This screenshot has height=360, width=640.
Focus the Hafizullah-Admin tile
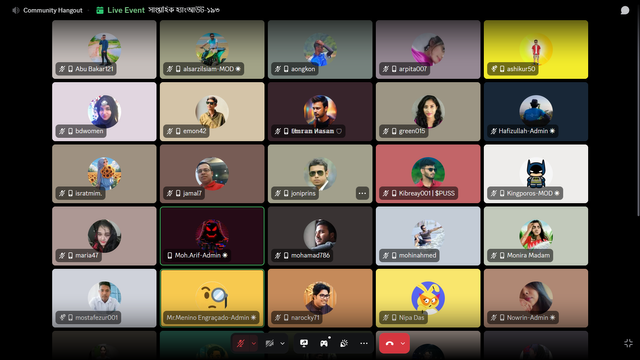pyautogui.click(x=536, y=111)
